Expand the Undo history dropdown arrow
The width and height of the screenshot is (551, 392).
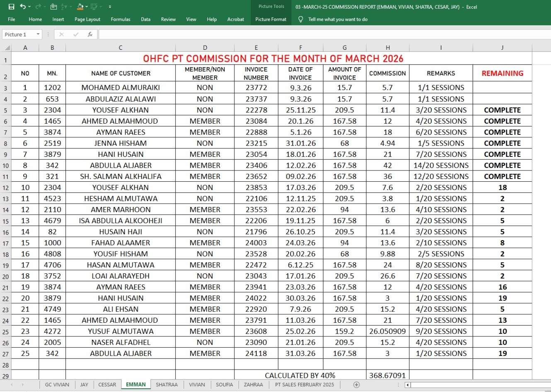(x=30, y=7)
